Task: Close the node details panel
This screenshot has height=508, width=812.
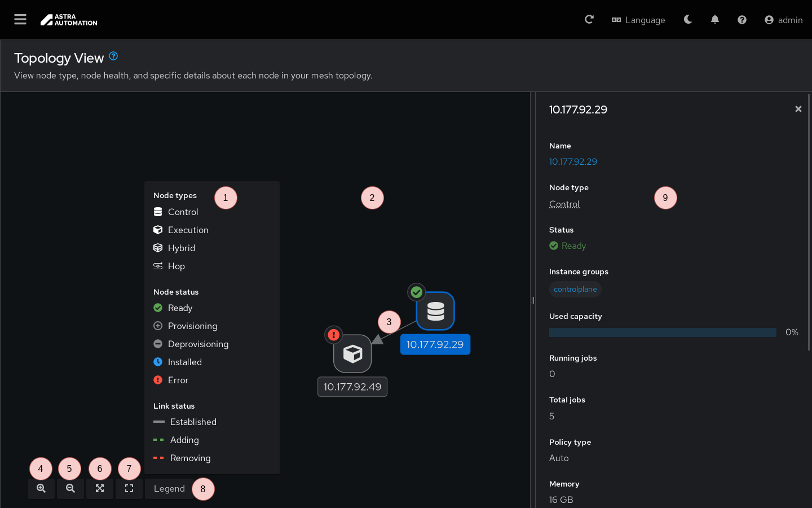Action: pos(798,109)
